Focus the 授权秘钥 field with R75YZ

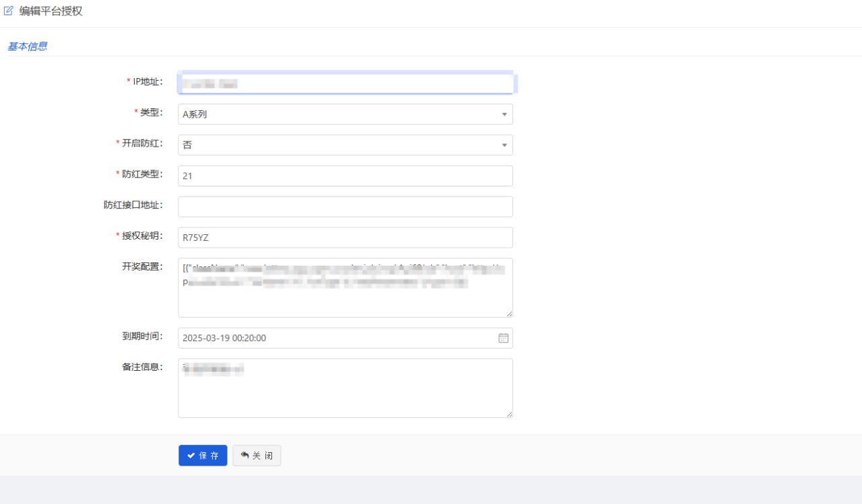pyautogui.click(x=345, y=238)
